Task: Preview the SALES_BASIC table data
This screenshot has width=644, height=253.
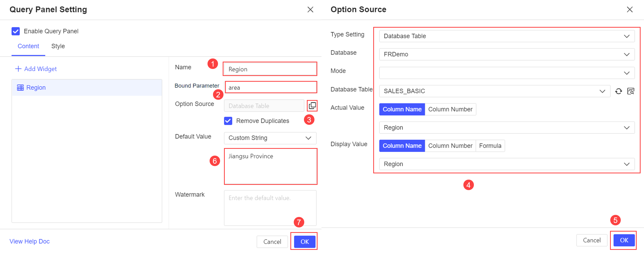Action: click(x=631, y=91)
